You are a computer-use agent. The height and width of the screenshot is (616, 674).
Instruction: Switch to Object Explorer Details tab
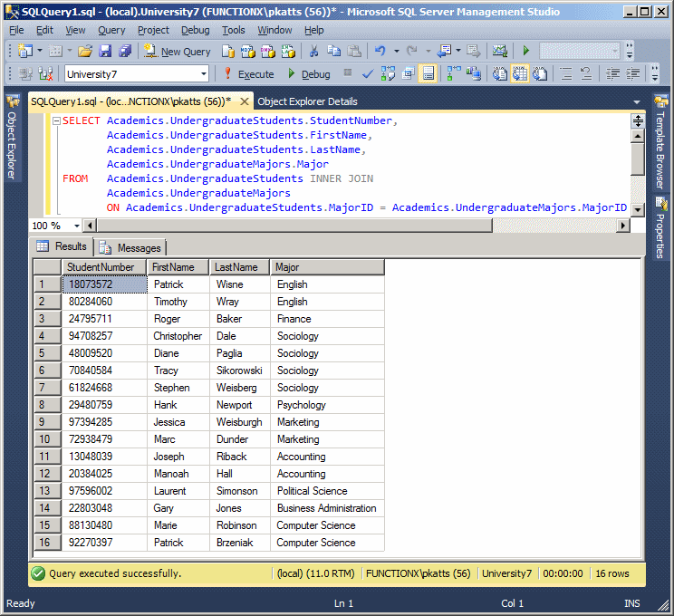tap(307, 101)
